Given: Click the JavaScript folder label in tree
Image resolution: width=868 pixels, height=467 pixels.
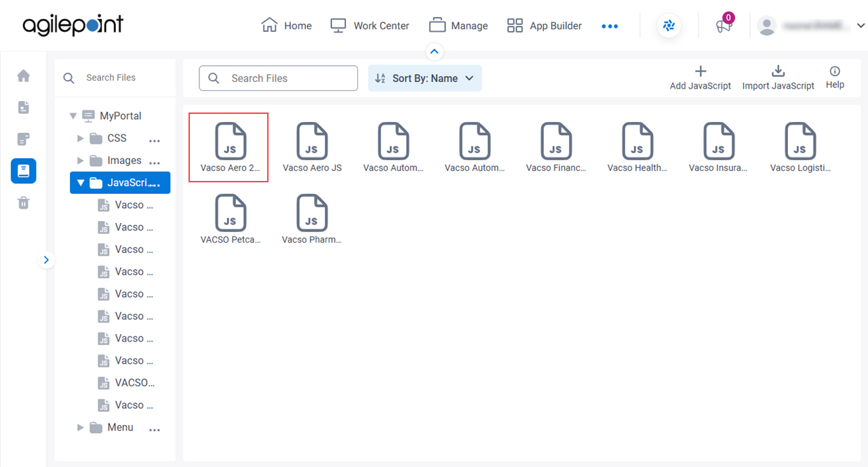Looking at the screenshot, I should [127, 183].
